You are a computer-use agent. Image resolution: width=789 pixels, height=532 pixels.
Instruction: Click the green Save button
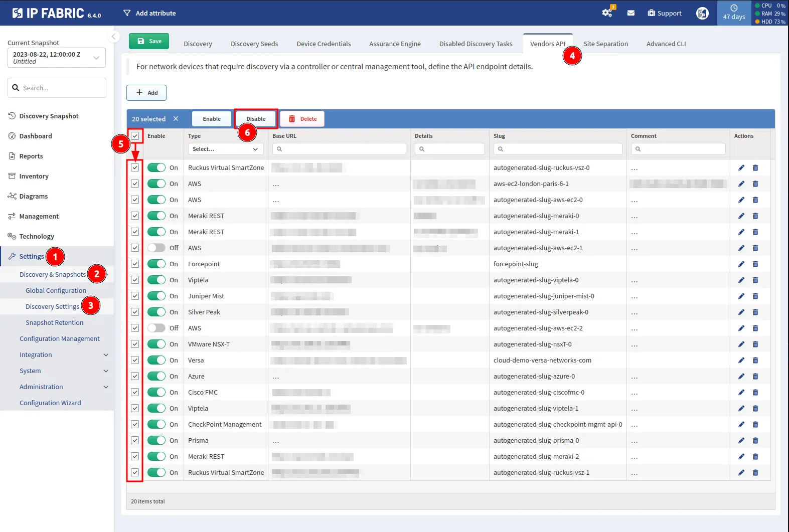(149, 41)
